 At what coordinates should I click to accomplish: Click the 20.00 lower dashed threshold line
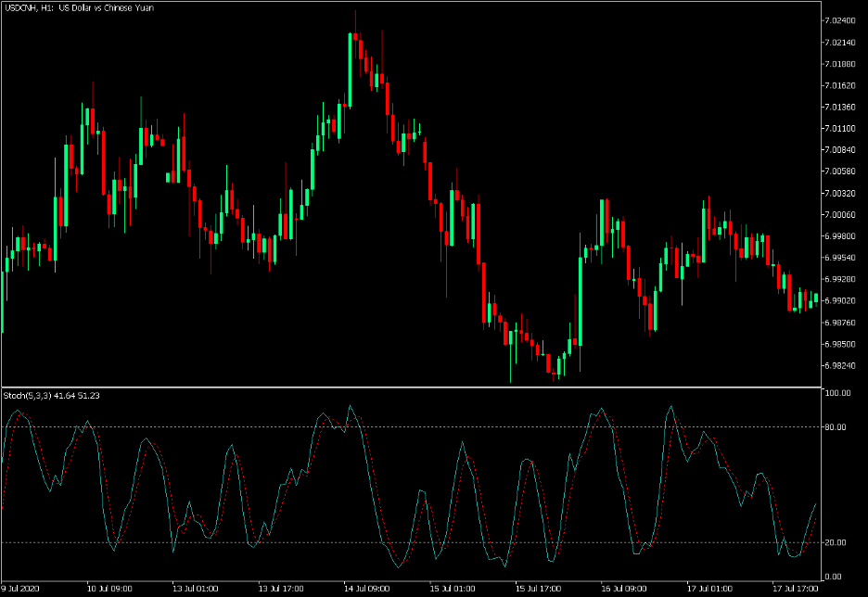tap(417, 542)
